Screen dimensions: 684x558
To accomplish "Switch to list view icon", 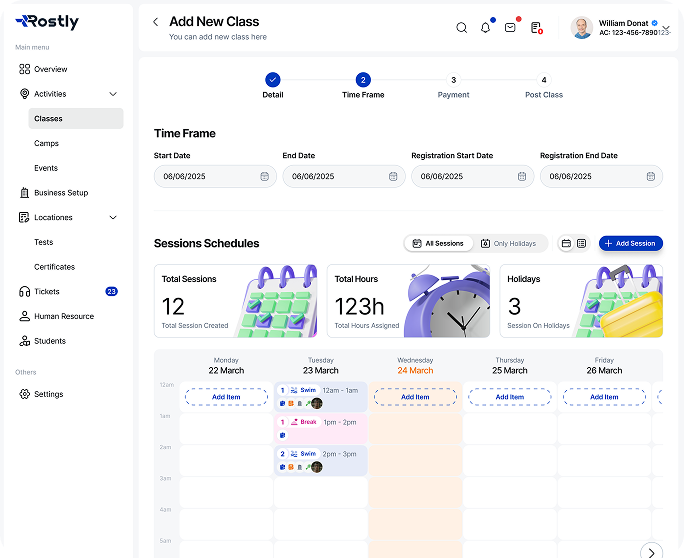I will click(x=581, y=243).
